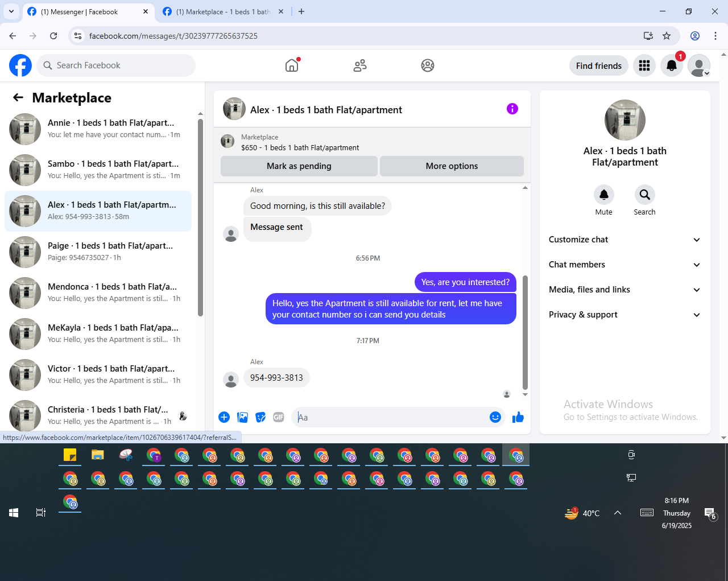Viewport: 728px width, 581px height.
Task: Bookmark this page with the star icon
Action: tap(667, 36)
